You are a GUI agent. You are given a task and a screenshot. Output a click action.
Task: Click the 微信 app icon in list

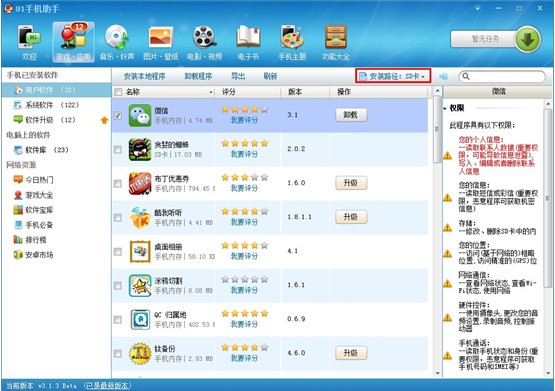coord(140,115)
